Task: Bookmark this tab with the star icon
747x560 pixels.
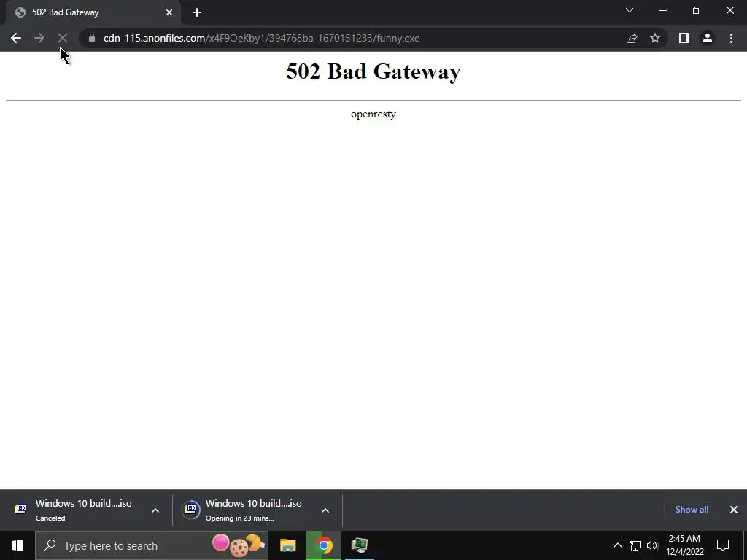Action: (x=655, y=38)
